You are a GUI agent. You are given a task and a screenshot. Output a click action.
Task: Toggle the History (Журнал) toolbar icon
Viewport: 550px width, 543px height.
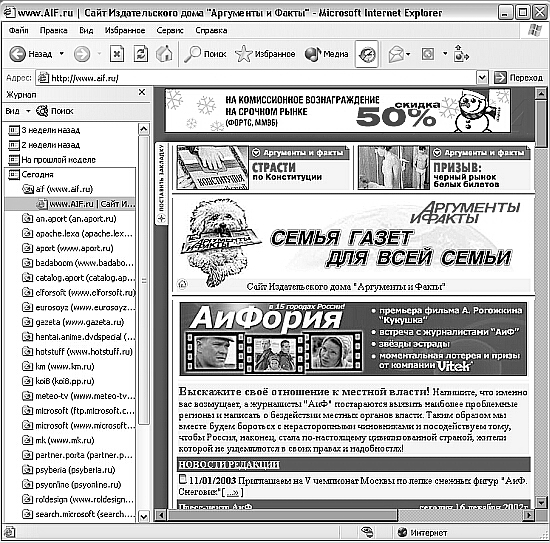[x=367, y=54]
